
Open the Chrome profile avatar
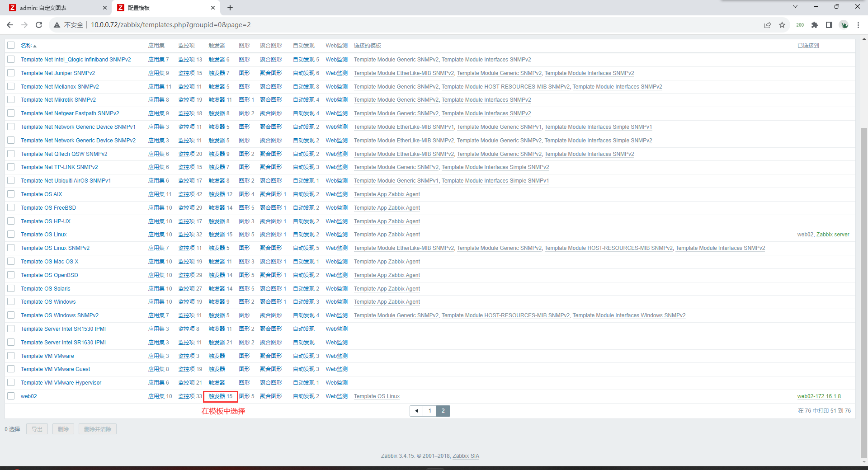[x=844, y=25]
